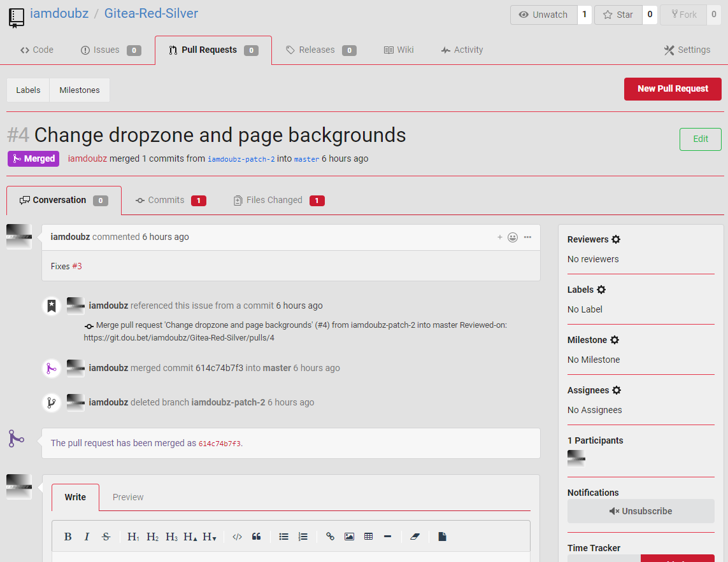Insert an ordered numbered list
The height and width of the screenshot is (562, 728).
(x=303, y=537)
